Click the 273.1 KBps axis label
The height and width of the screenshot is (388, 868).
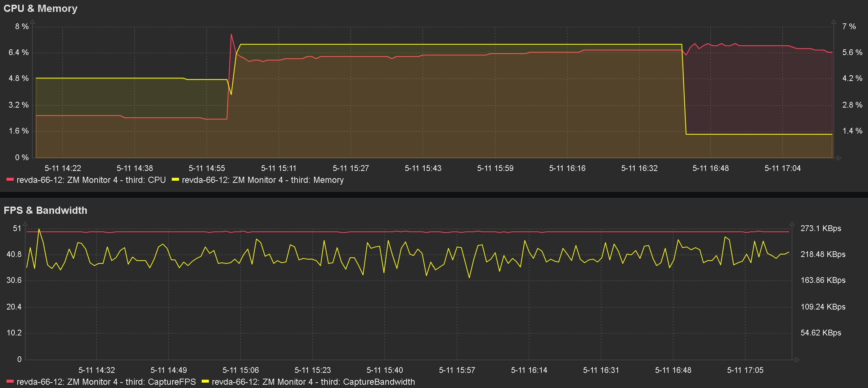(821, 229)
